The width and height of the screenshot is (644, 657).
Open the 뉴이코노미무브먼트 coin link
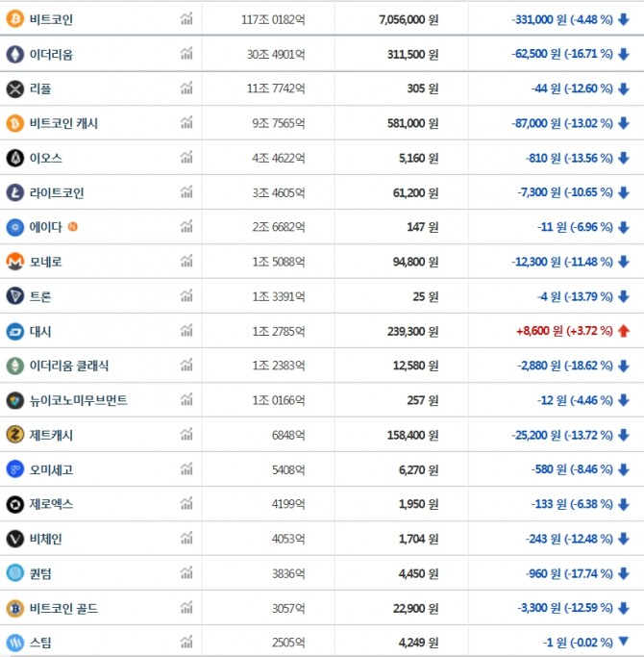78,400
